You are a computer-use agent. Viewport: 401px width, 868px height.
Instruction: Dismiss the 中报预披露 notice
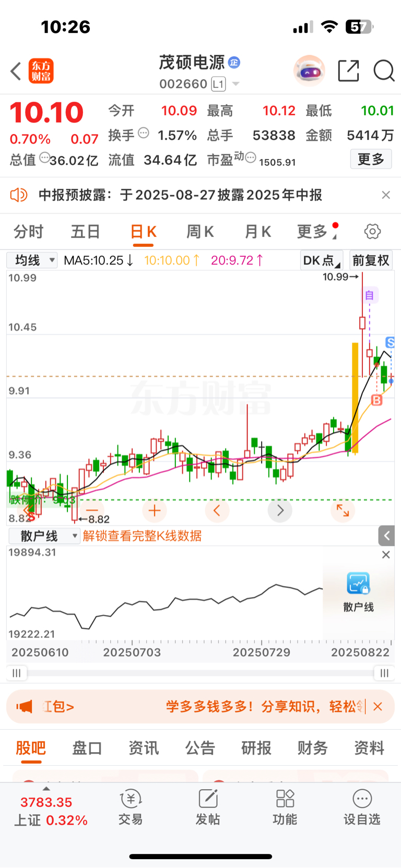point(386,195)
